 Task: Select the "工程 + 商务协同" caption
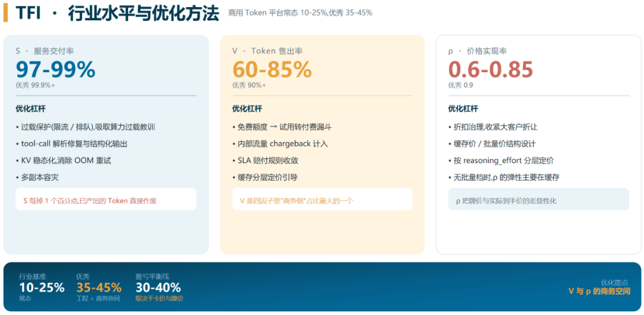[x=98, y=298]
